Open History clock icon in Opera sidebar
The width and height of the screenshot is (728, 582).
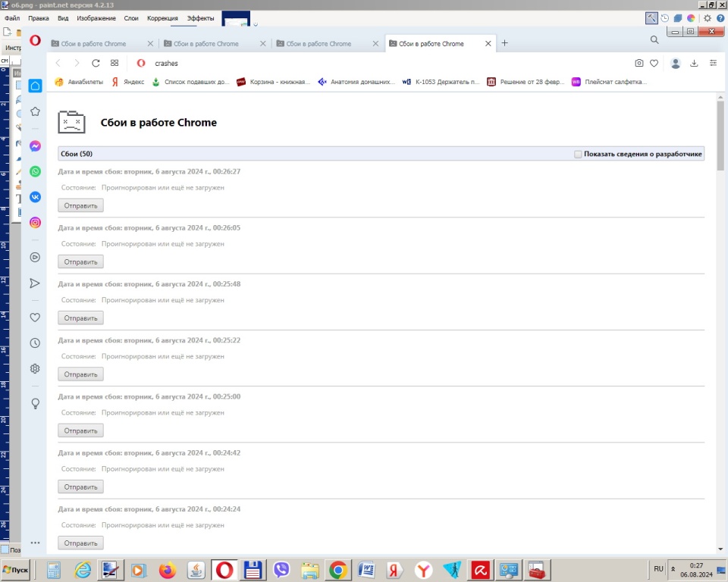pos(36,343)
